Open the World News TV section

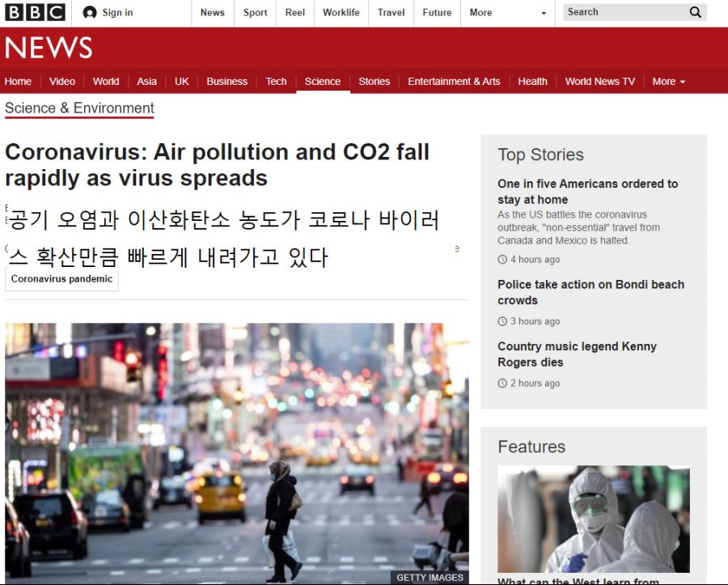coord(599,82)
